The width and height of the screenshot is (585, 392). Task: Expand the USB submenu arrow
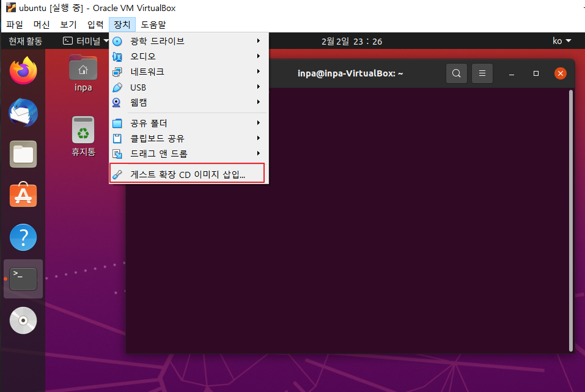[258, 87]
